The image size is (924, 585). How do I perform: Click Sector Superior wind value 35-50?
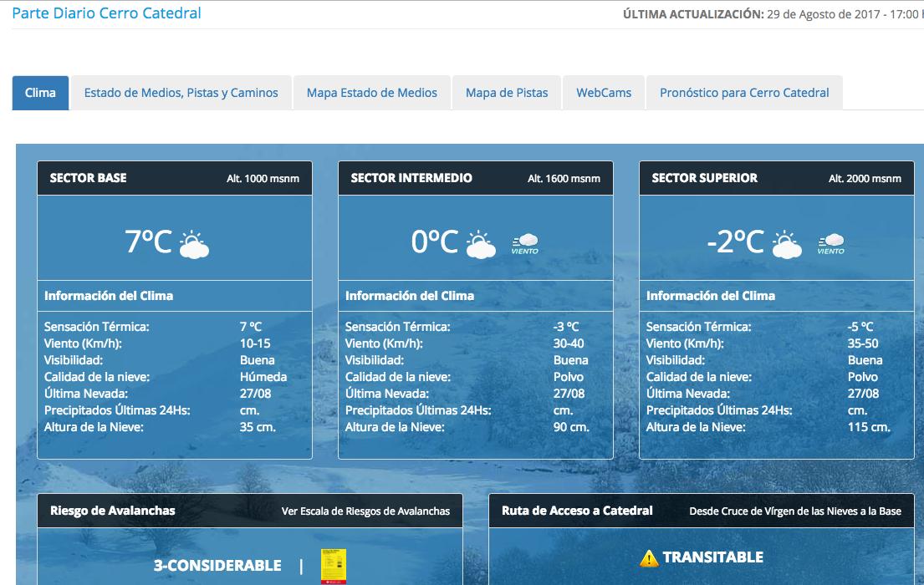tap(863, 343)
